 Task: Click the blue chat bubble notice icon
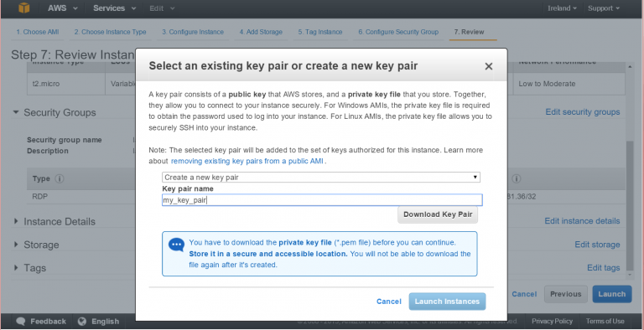pos(177,245)
